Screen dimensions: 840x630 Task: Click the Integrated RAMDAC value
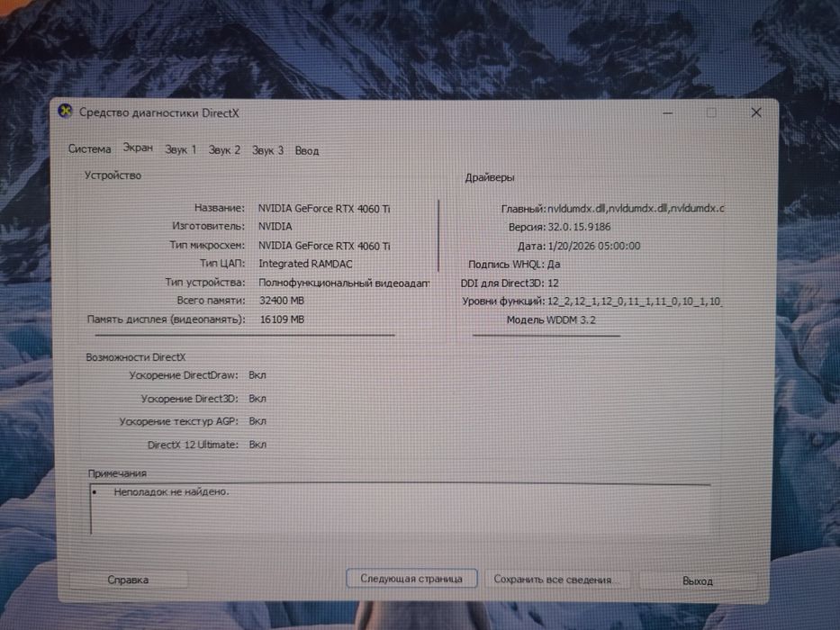[305, 264]
